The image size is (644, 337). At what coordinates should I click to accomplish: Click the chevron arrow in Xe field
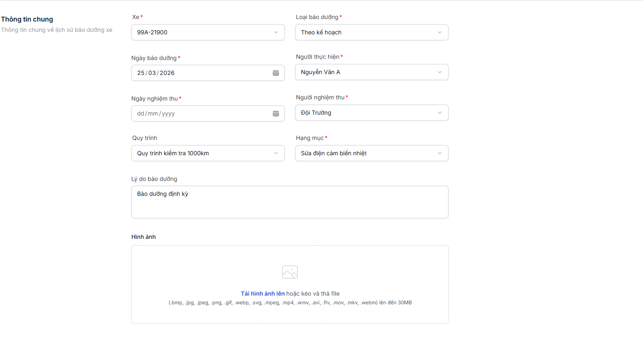pyautogui.click(x=276, y=32)
